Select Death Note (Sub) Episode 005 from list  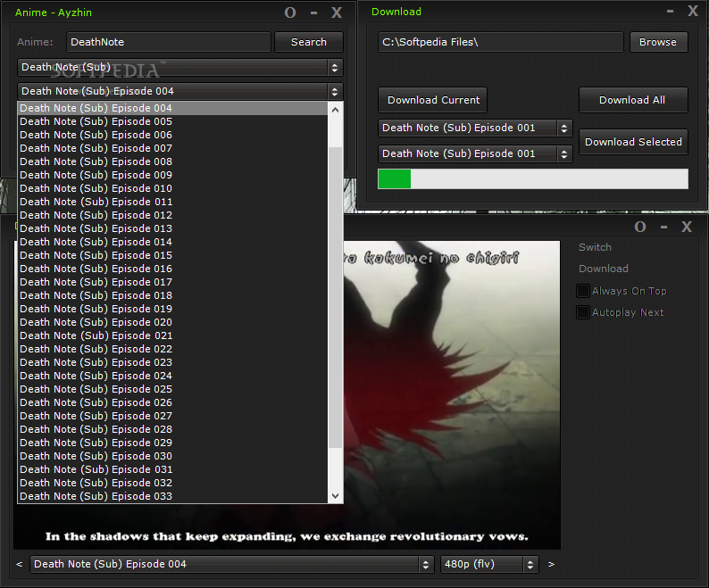pos(172,121)
